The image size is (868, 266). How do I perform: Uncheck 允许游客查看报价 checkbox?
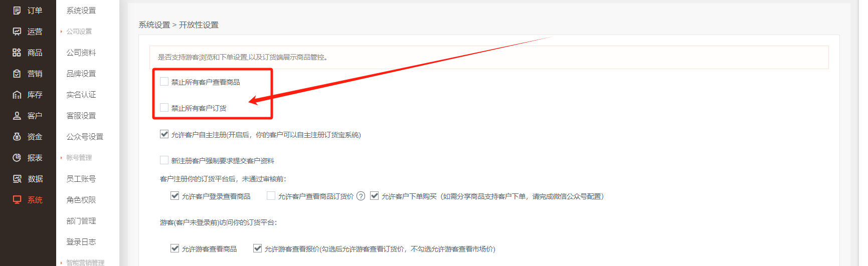click(257, 248)
